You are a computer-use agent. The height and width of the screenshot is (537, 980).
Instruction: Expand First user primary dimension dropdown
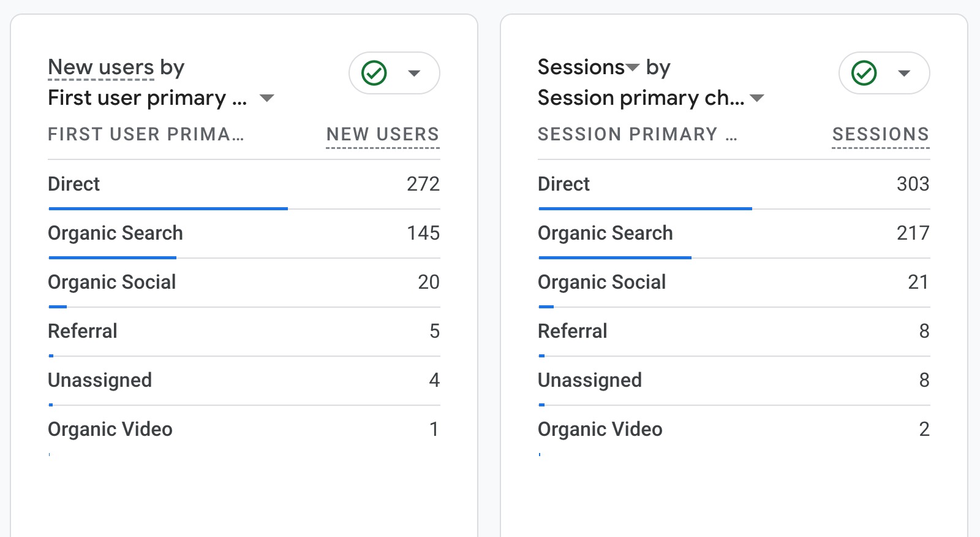tap(266, 98)
